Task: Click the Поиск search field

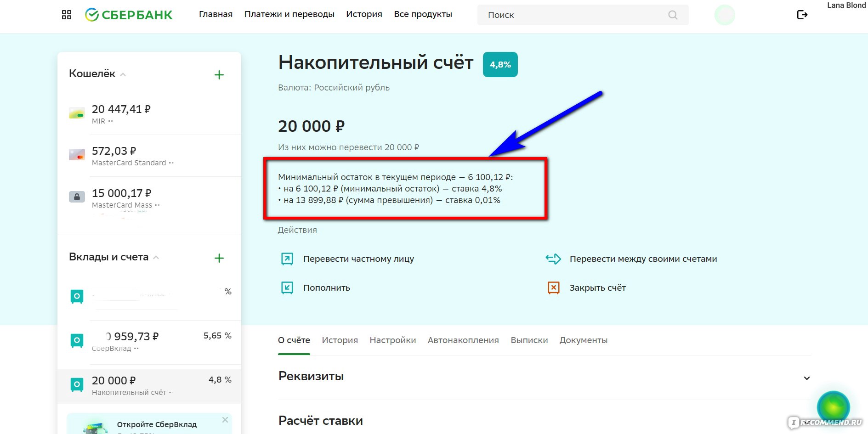Action: tap(583, 15)
